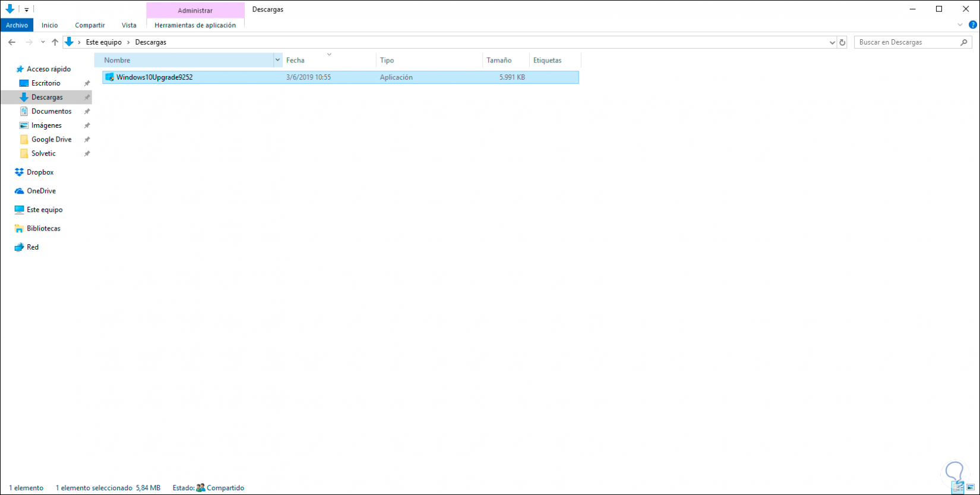This screenshot has width=980, height=495.
Task: Click the date 3/6/2019 10:55
Action: 308,77
